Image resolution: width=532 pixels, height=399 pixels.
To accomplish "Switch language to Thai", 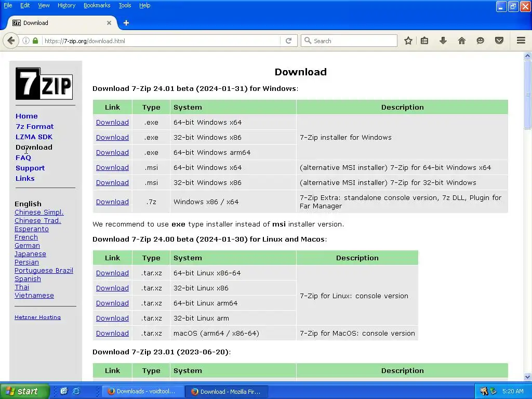I will [x=22, y=287].
